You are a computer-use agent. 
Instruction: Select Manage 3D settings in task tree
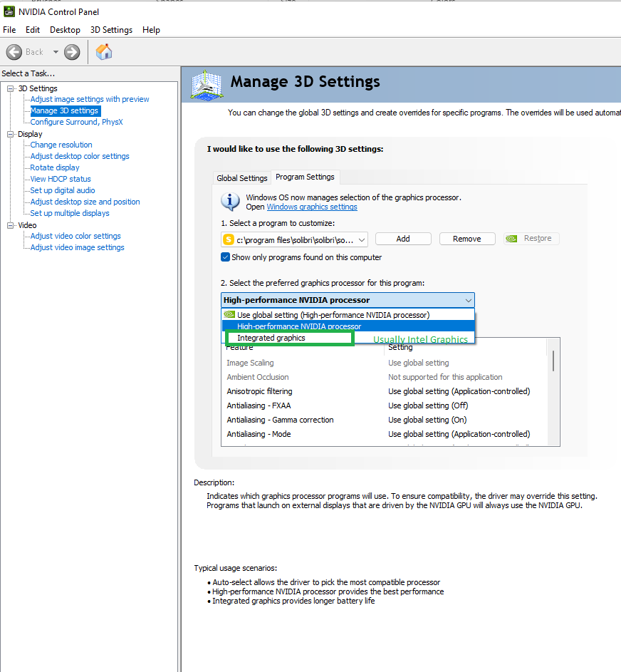tap(64, 110)
